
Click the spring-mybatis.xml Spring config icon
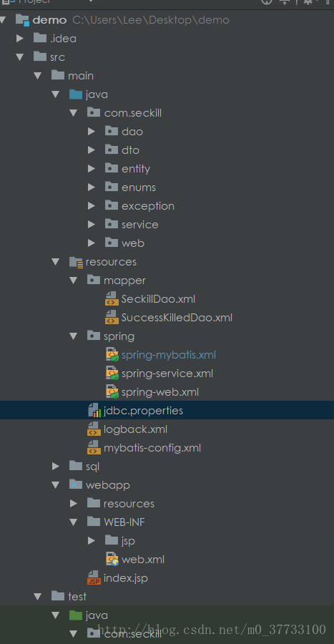[x=112, y=355]
